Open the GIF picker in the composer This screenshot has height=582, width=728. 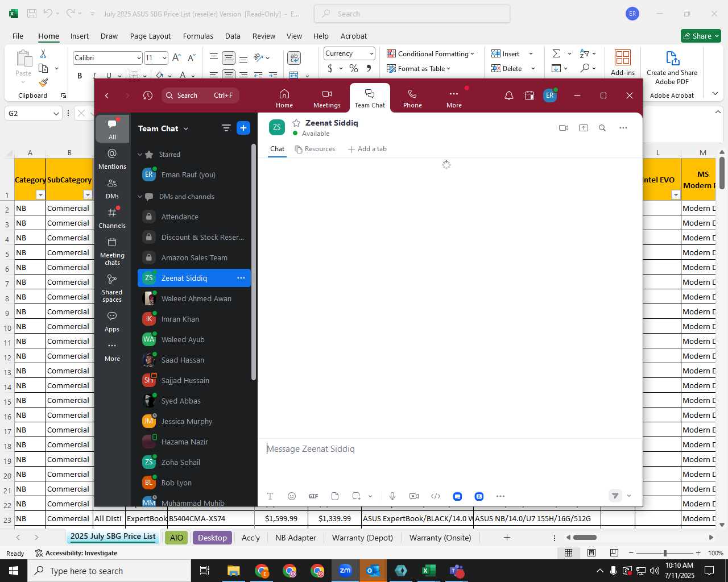point(313,496)
